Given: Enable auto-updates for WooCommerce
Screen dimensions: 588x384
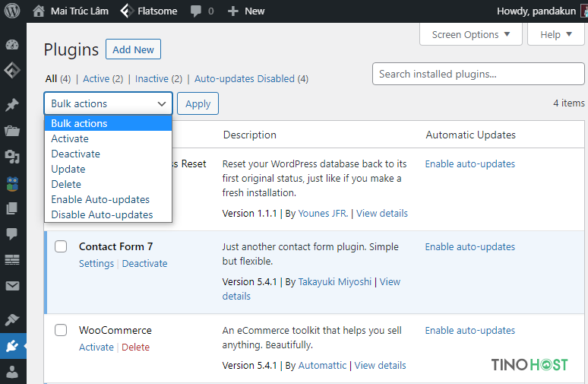Looking at the screenshot, I should 470,331.
